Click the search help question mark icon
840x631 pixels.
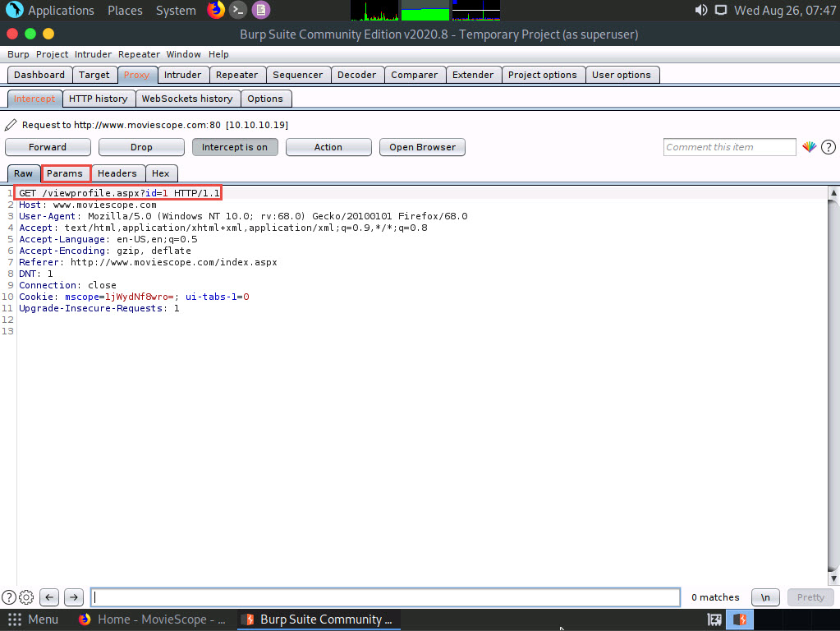9,597
